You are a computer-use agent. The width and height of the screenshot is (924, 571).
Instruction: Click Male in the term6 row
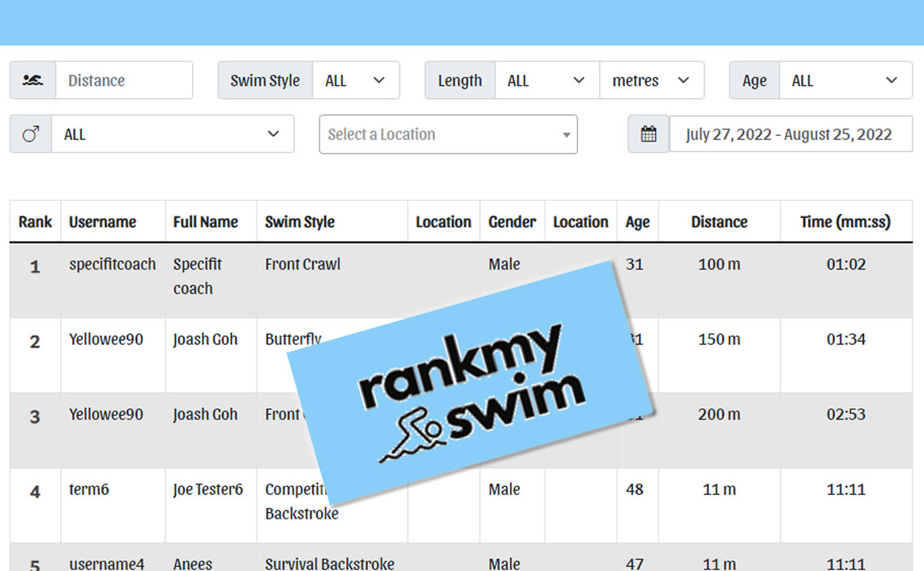point(504,490)
